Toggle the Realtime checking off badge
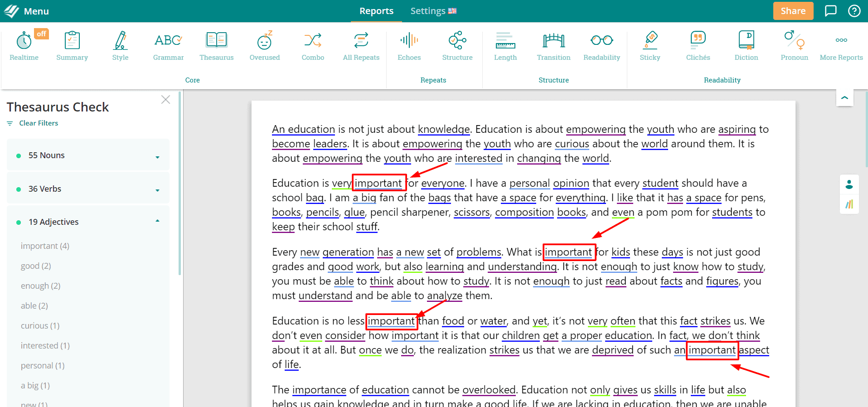 click(41, 34)
